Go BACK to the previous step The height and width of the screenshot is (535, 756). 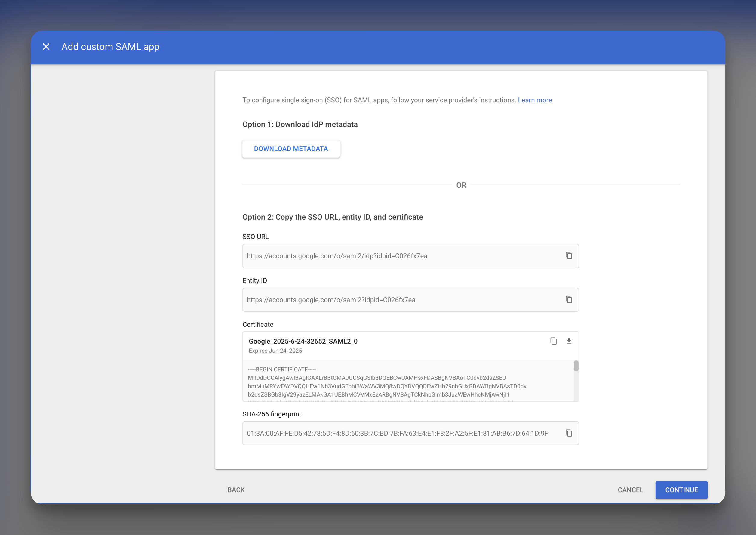[236, 490]
